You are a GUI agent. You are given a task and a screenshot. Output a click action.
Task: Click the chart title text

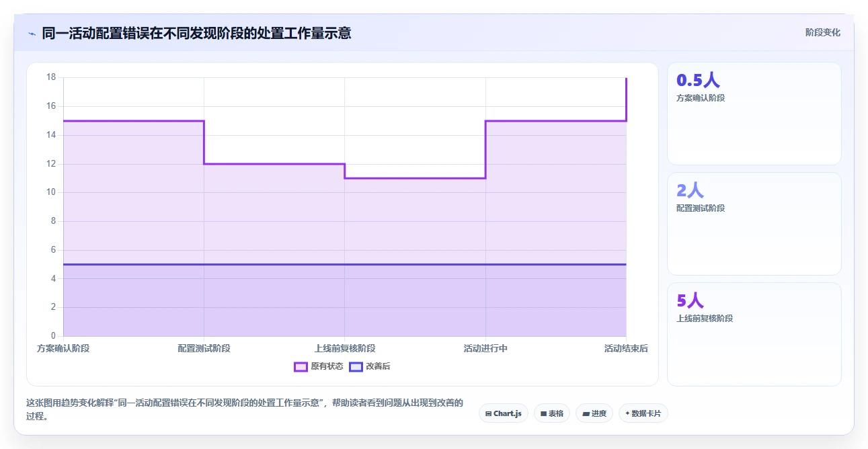tap(196, 33)
